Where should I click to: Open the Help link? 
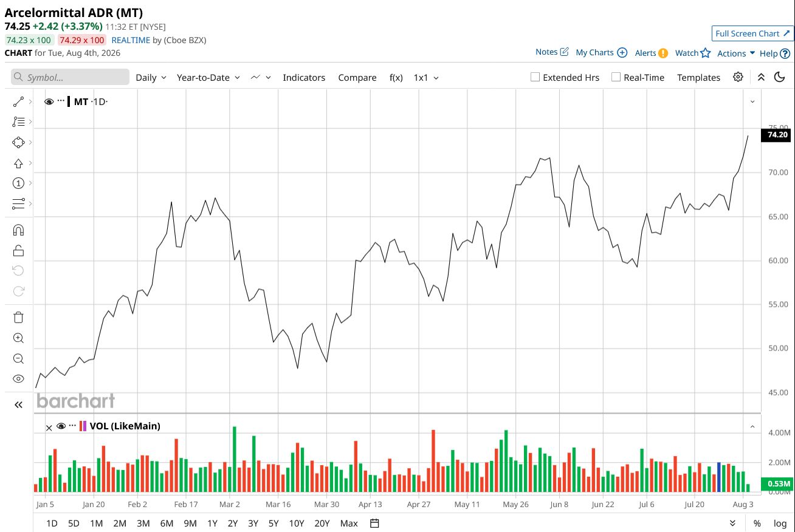coord(775,53)
